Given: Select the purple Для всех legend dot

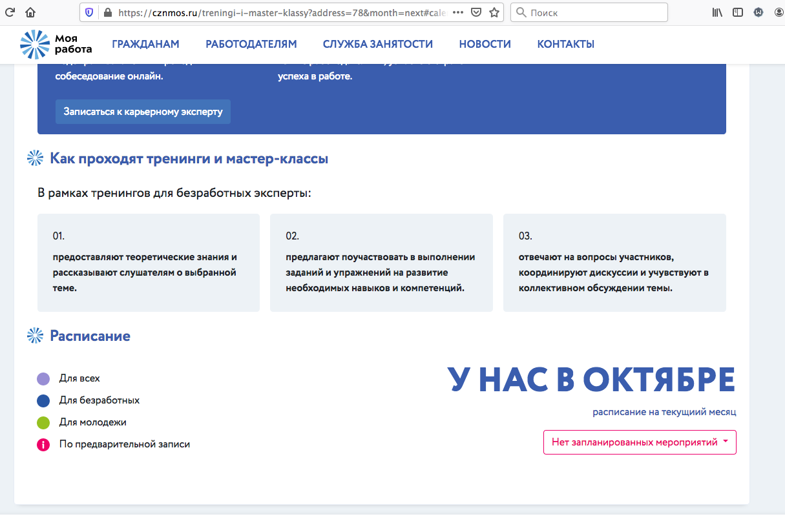Looking at the screenshot, I should [x=43, y=378].
